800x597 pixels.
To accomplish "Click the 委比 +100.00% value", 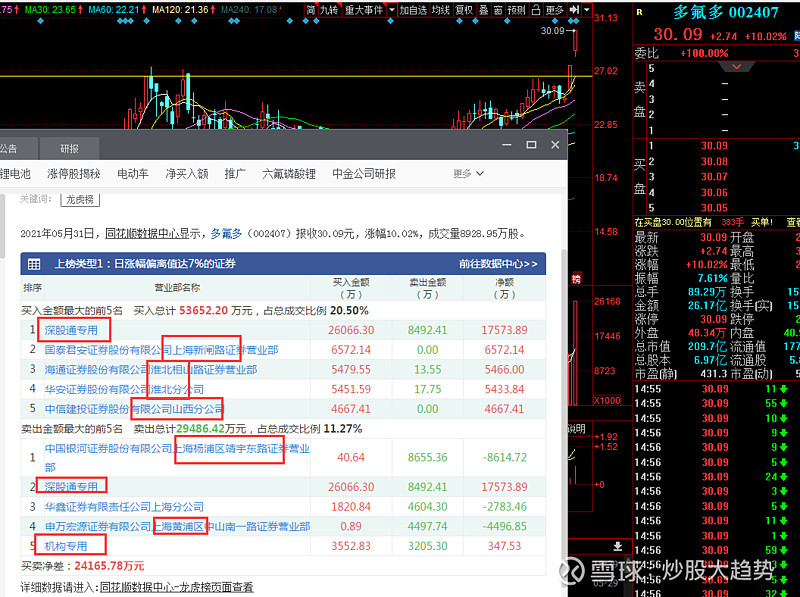I will (x=704, y=53).
